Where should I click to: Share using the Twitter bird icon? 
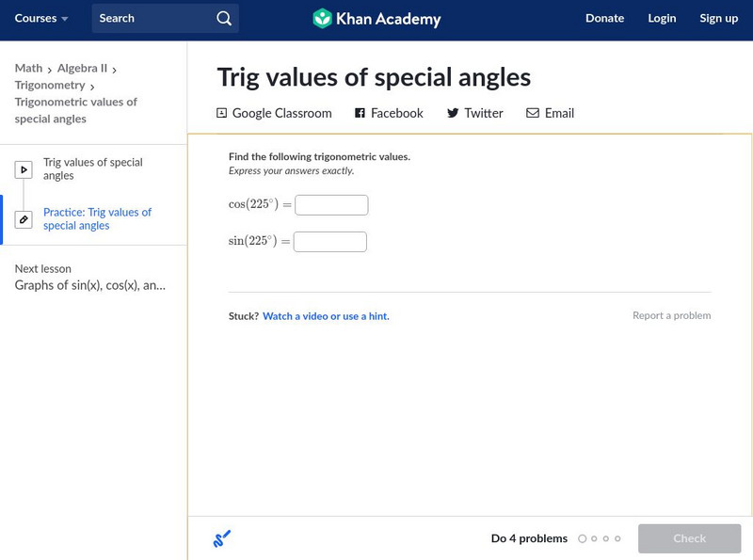[453, 113]
